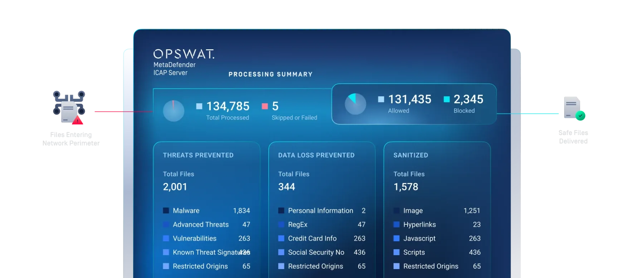The image size is (644, 278).
Task: Click the Social Security No legend square
Action: tap(281, 252)
